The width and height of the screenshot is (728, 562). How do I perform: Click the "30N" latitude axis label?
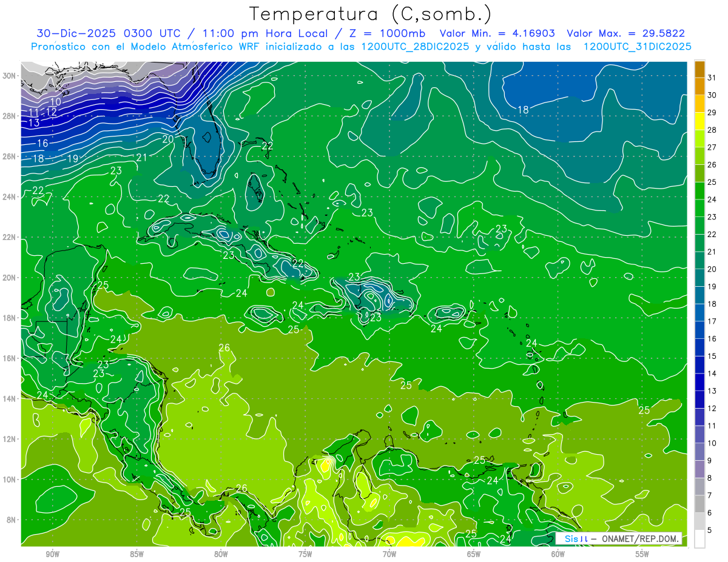(x=9, y=76)
